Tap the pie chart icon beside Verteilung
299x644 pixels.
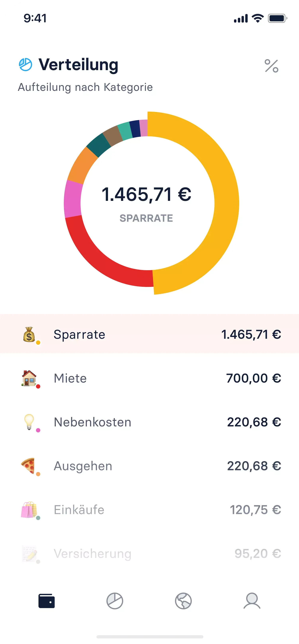tap(26, 65)
